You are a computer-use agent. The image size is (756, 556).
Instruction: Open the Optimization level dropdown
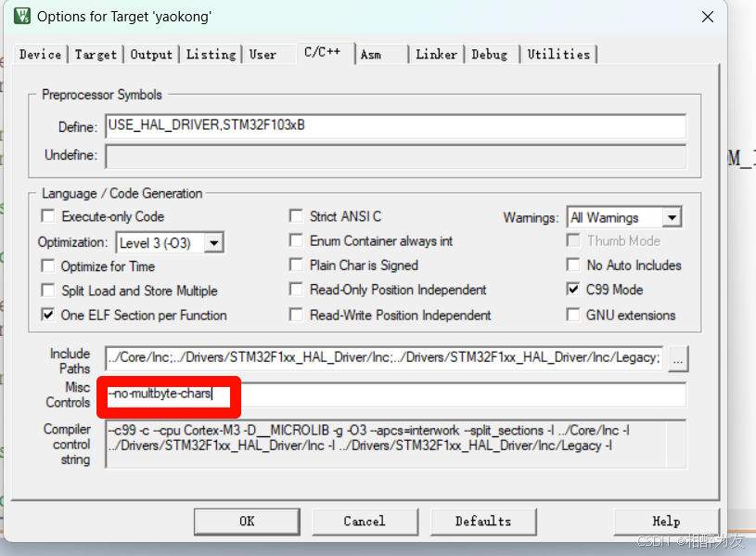click(213, 242)
